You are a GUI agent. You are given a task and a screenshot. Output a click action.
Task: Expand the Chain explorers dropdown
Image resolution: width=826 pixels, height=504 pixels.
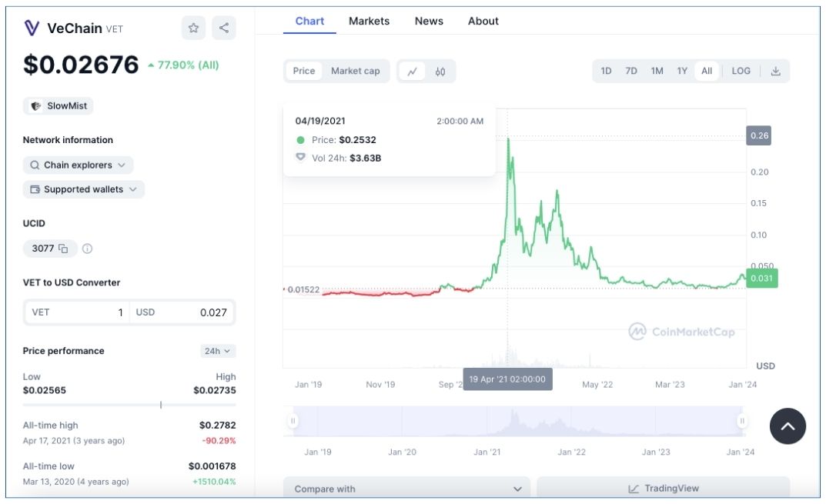pyautogui.click(x=78, y=165)
